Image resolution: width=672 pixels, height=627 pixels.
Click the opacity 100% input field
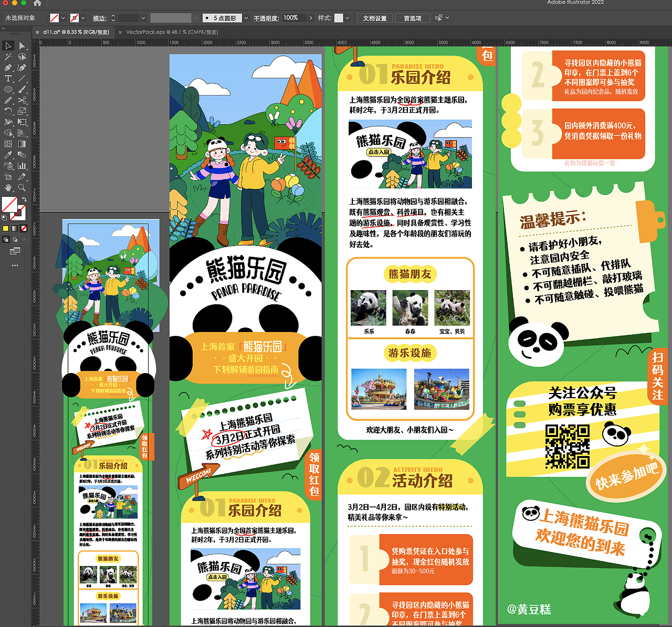point(295,18)
